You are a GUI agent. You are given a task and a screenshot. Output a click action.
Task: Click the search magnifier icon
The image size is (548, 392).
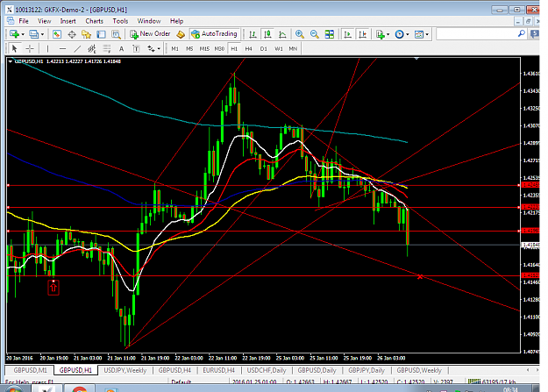tap(521, 33)
